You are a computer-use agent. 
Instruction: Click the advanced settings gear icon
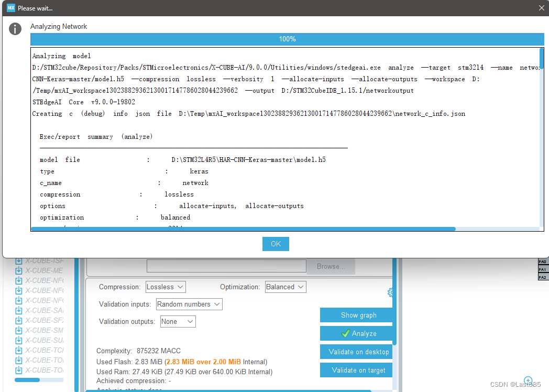point(390,292)
